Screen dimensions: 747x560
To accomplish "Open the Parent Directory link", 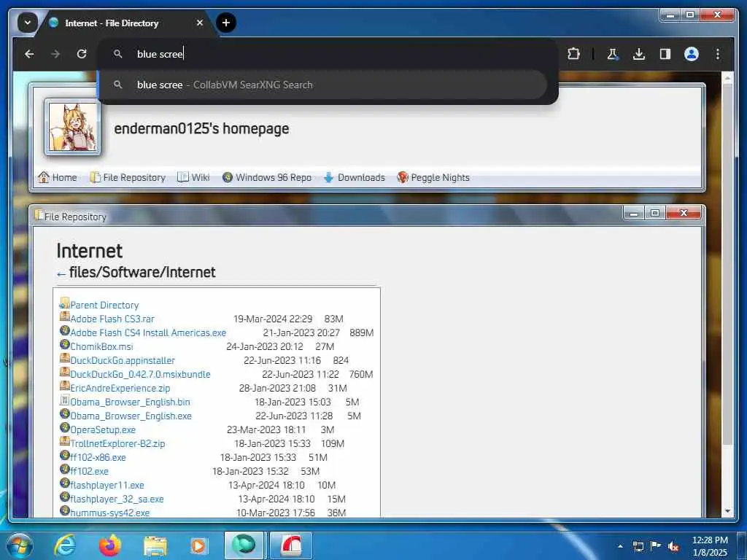I will coord(104,306).
